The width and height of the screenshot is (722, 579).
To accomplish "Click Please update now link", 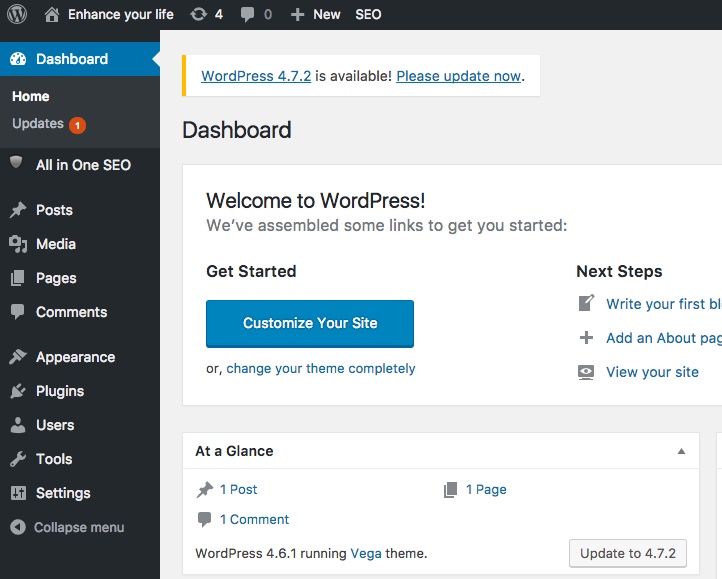I will click(x=459, y=76).
